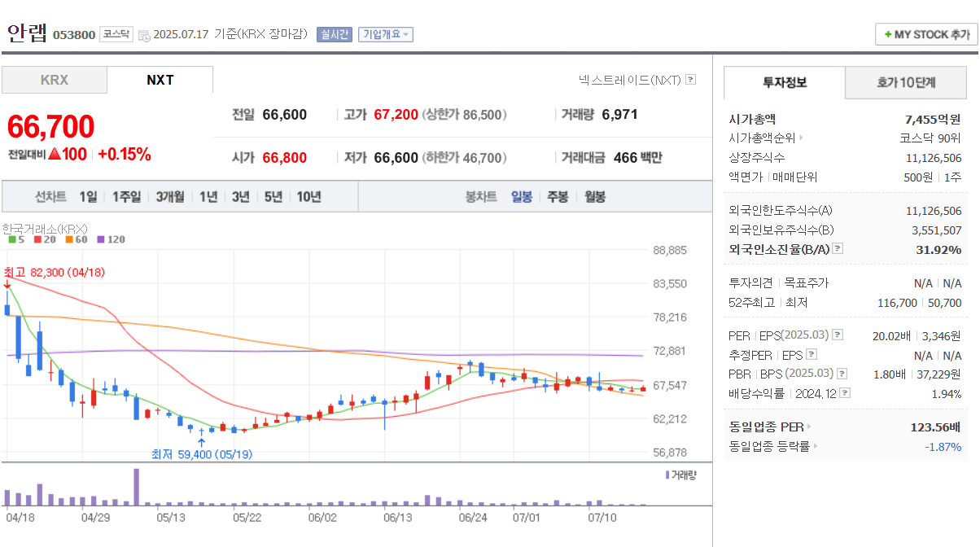The width and height of the screenshot is (980, 547).
Task: Click the 외국인소진율 value 31.92%
Action: coord(938,249)
